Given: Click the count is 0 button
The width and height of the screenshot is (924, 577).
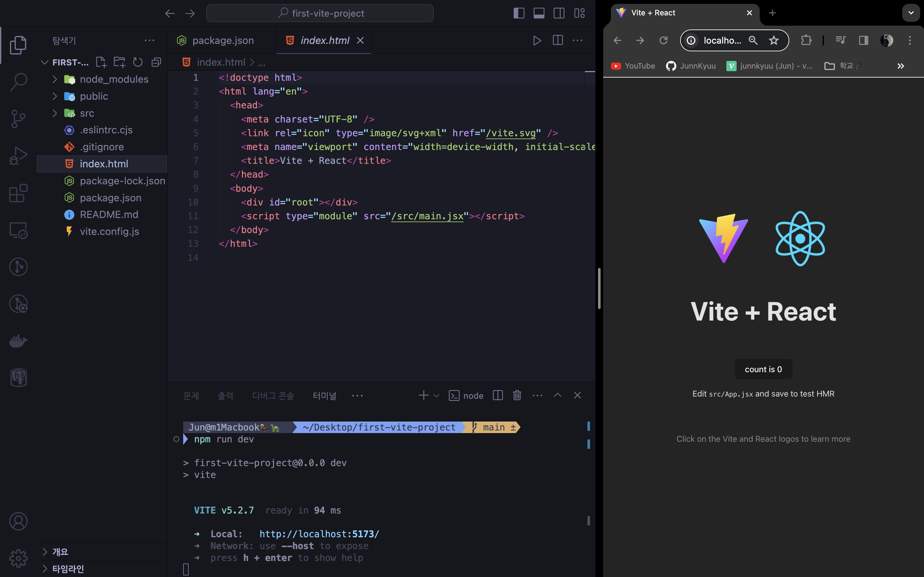Looking at the screenshot, I should (x=763, y=369).
